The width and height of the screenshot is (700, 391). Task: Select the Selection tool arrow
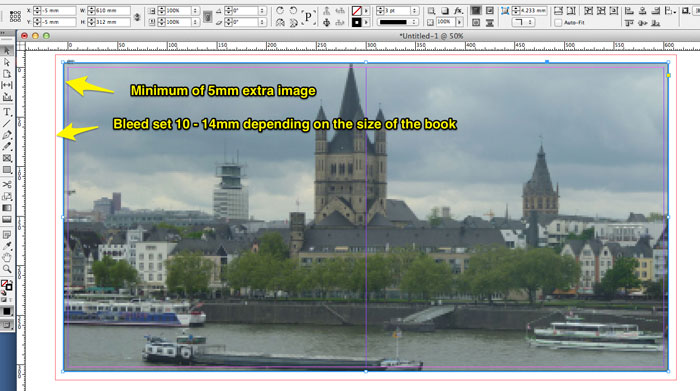[x=7, y=50]
